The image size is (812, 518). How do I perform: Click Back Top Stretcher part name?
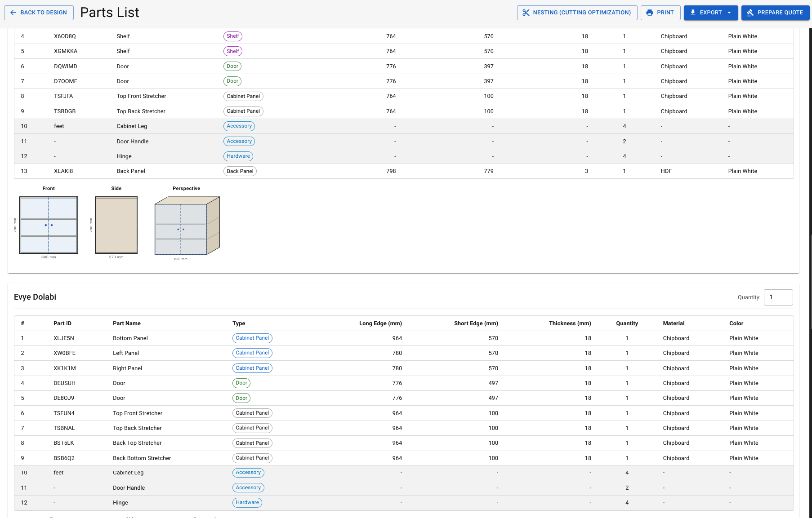[137, 443]
